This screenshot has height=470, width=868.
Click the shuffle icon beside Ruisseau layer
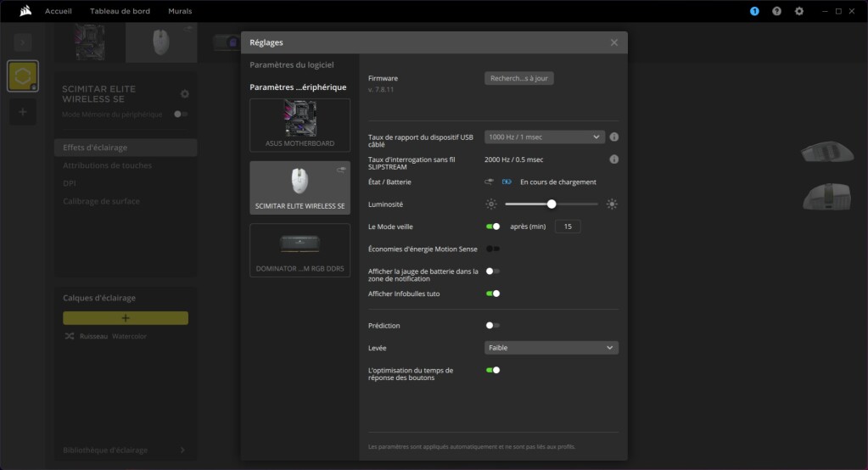coord(70,336)
